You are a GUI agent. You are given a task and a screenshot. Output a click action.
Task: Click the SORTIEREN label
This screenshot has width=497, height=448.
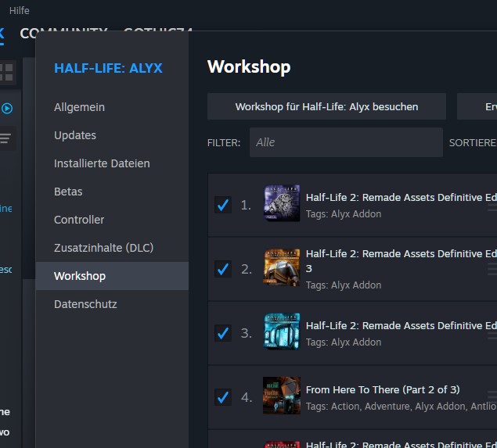point(473,143)
